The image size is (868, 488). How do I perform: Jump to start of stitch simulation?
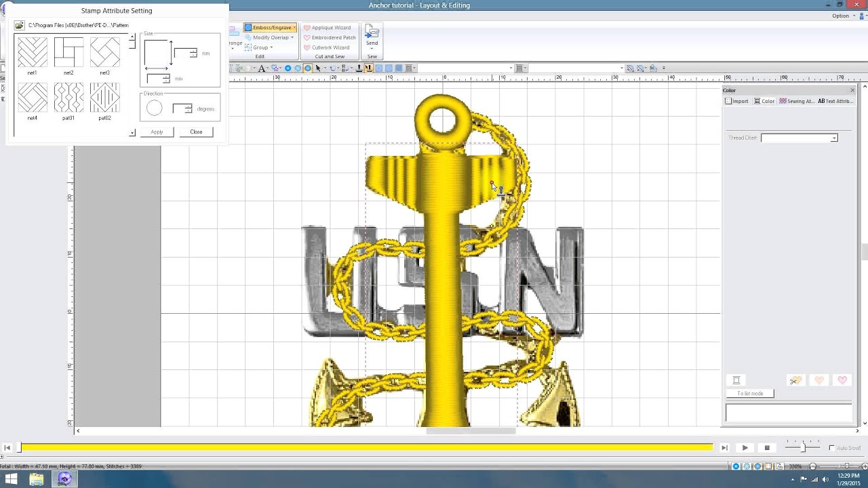[x=7, y=447]
